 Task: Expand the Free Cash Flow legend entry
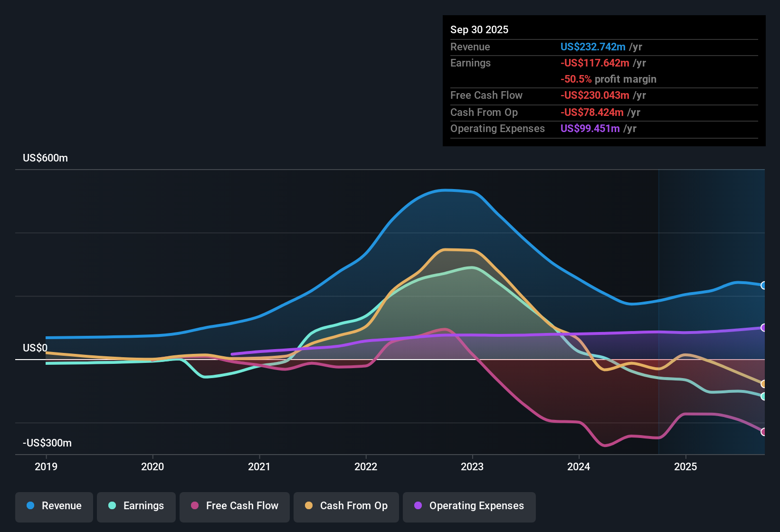click(x=234, y=506)
